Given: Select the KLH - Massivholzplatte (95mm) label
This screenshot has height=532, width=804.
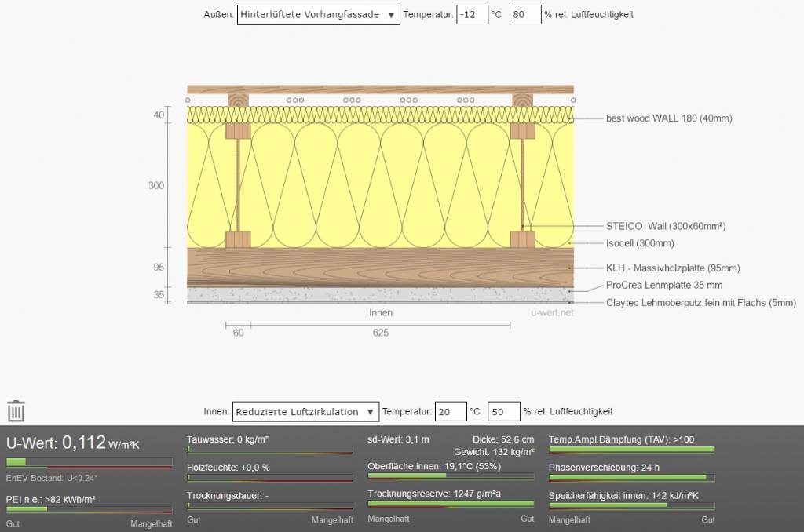Looking at the screenshot, I should [x=673, y=268].
